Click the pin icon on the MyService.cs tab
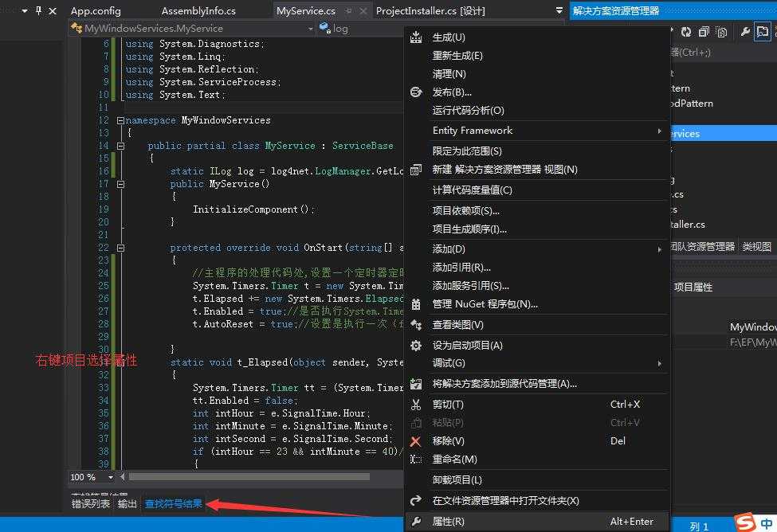 (x=349, y=10)
